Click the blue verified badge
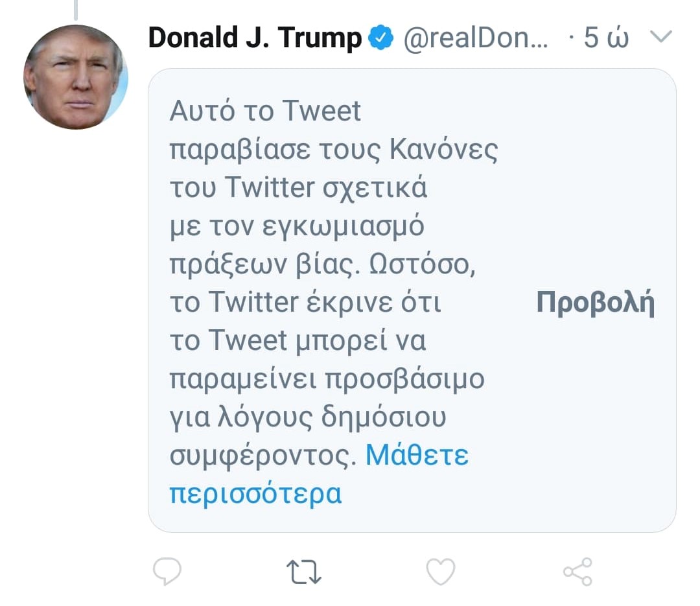The width and height of the screenshot is (700, 606). pos(380,39)
